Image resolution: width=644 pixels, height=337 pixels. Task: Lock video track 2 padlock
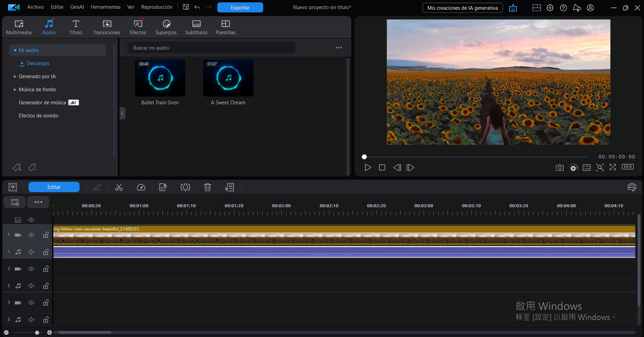click(46, 269)
